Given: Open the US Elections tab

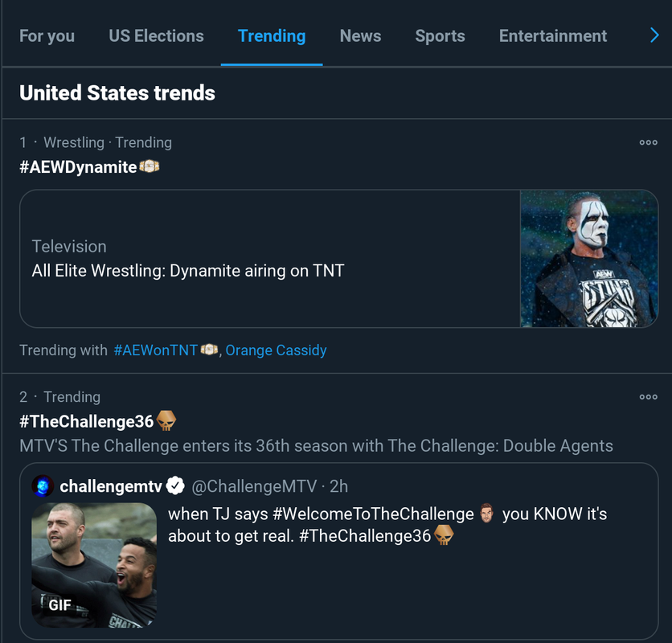Looking at the screenshot, I should [156, 36].
